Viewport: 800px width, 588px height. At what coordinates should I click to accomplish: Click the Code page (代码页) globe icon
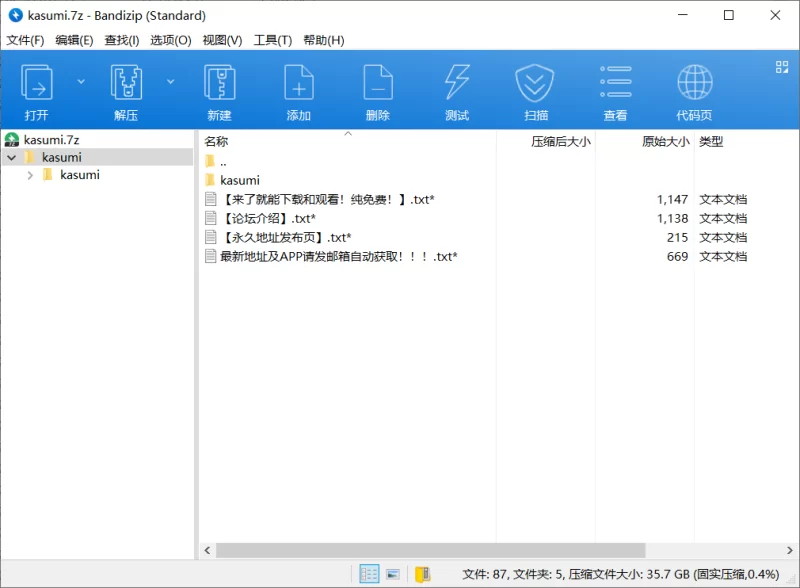pos(694,82)
